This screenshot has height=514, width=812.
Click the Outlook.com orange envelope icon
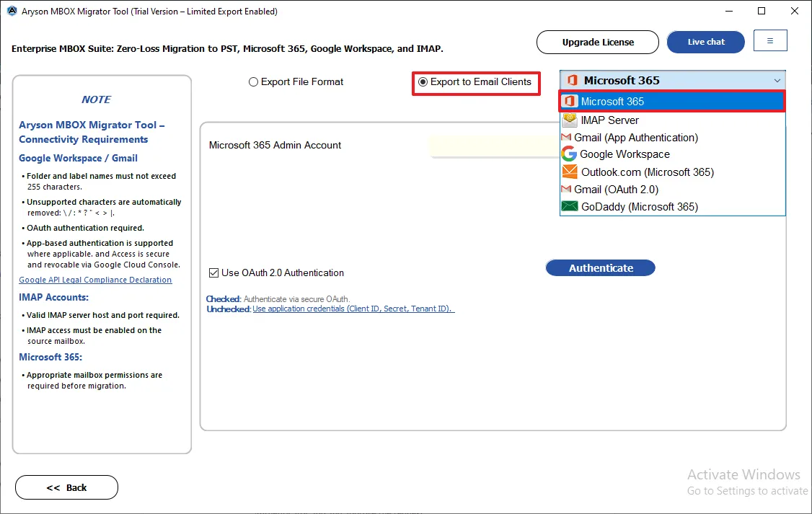pos(570,172)
